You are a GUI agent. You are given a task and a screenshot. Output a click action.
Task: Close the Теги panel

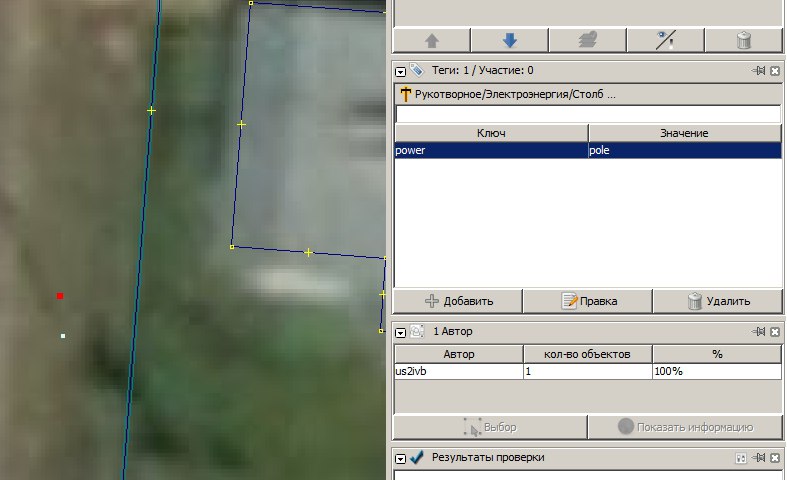point(775,71)
